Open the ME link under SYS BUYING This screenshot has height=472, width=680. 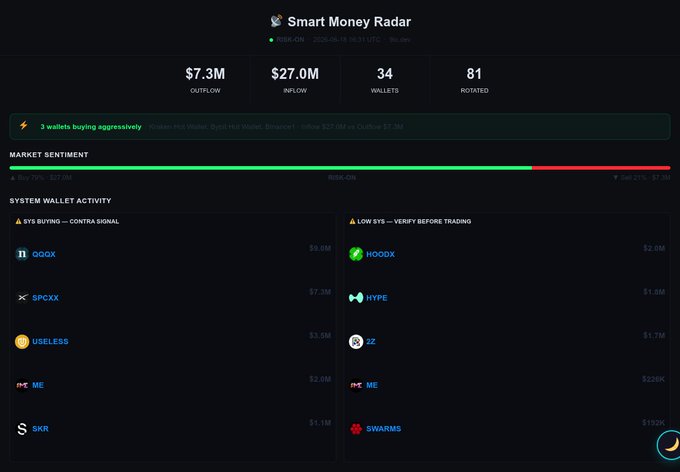pos(38,385)
